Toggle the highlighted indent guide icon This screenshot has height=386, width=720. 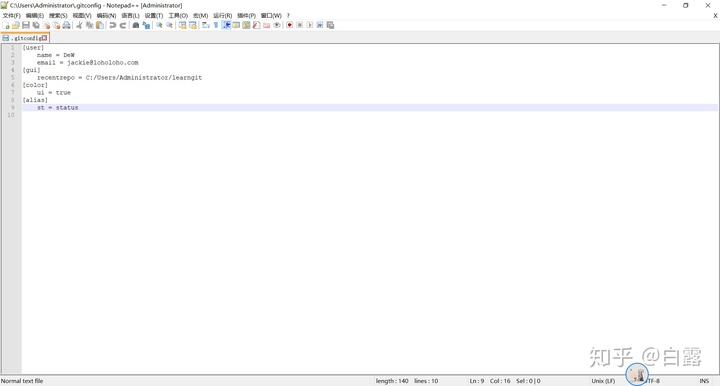[x=226, y=25]
